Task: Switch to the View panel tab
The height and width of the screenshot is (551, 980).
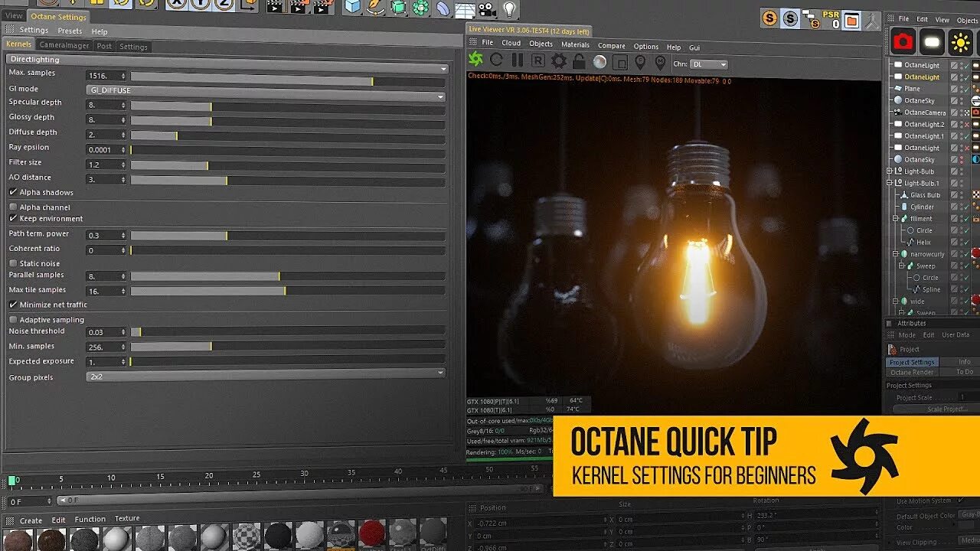Action: tap(14, 15)
